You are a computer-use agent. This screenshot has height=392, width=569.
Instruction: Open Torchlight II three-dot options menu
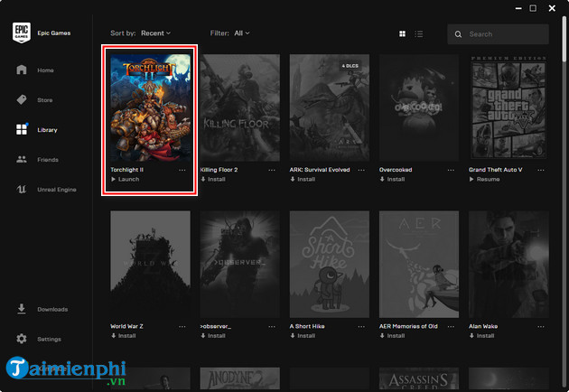pos(182,170)
